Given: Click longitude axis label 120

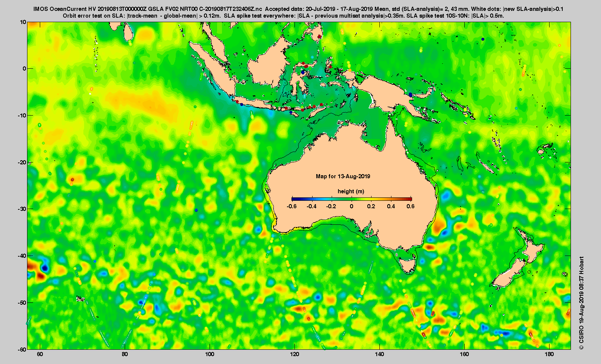Looking at the screenshot, I should [x=294, y=354].
